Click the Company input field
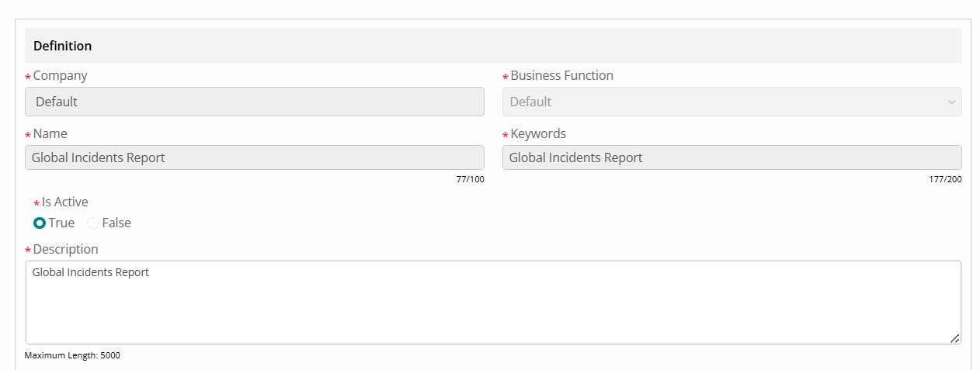 255,102
